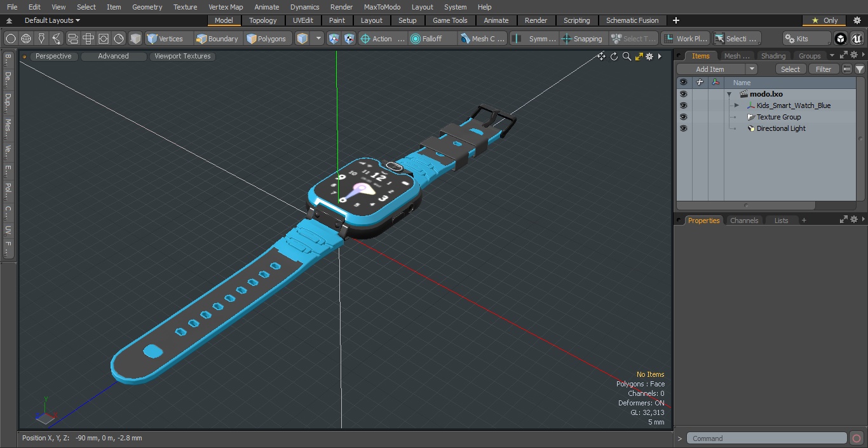Open the Work Plane menu
Image resolution: width=868 pixels, height=448 pixels.
tap(685, 39)
